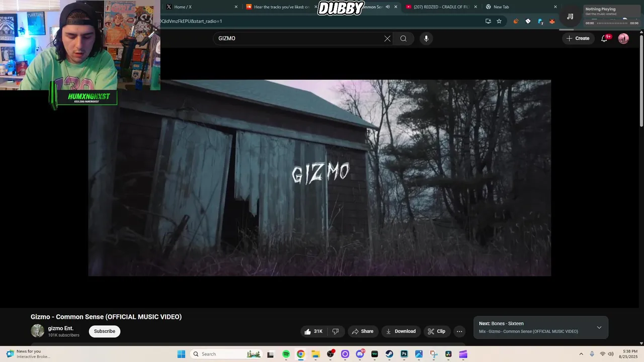Click the page vertical scrollbar
The image size is (644, 362).
click(641, 80)
